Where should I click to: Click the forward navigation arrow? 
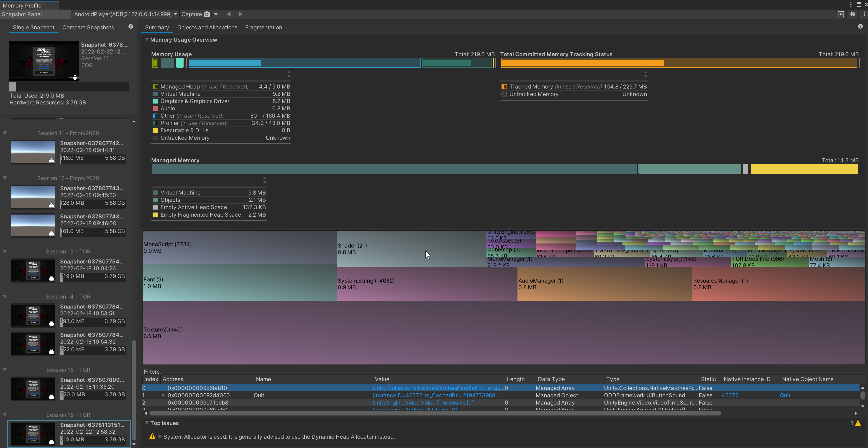pyautogui.click(x=240, y=14)
